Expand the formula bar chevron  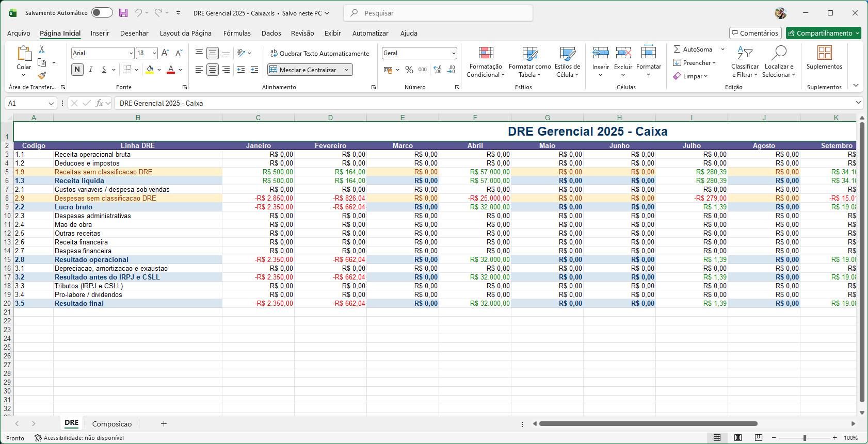click(858, 103)
